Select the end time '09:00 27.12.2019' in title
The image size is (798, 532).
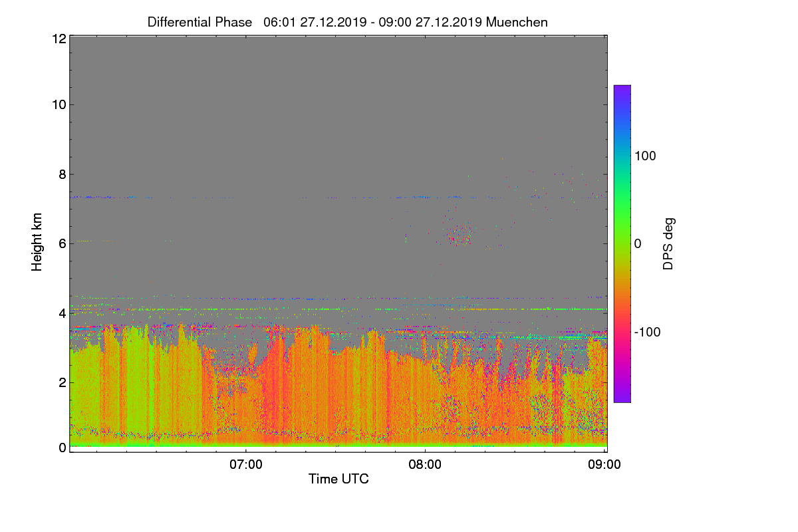click(432, 22)
